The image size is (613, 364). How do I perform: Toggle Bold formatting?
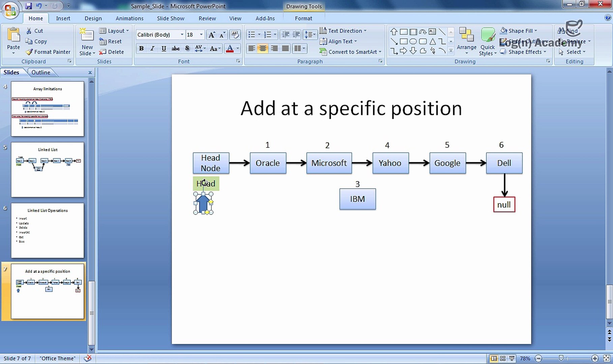[141, 49]
